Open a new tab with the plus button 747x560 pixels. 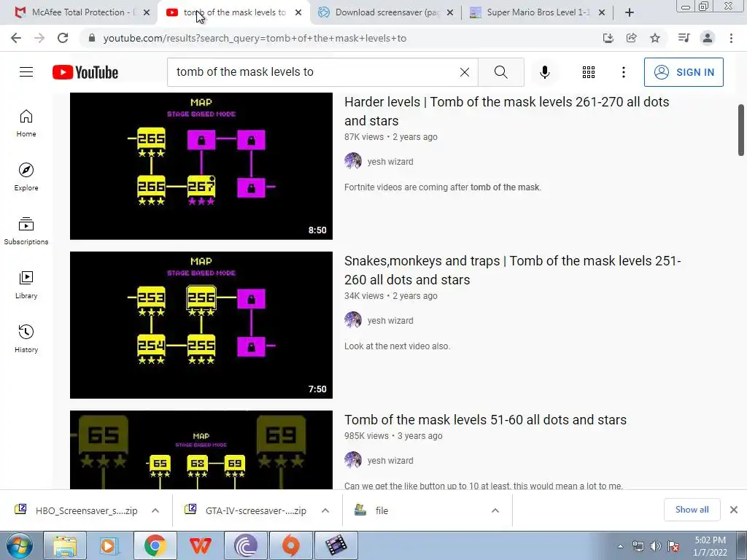coord(630,12)
